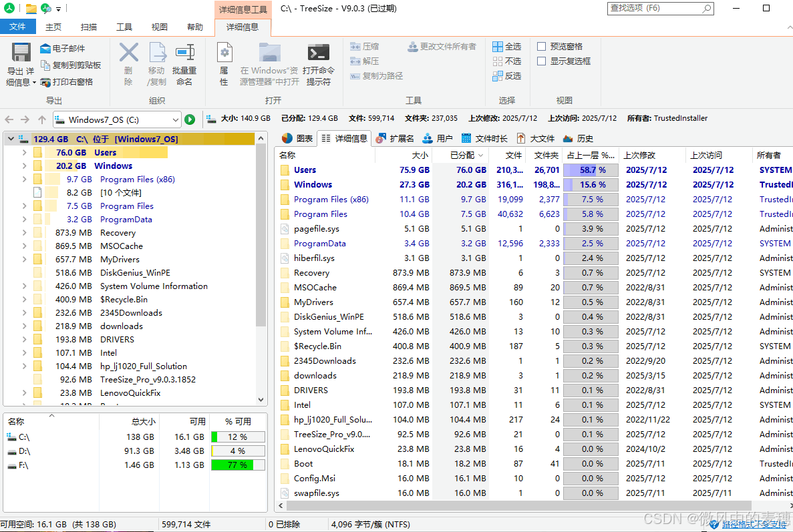Collapse the C:\ root tree node
Screen dimensions: 793x532
click(x=11, y=139)
